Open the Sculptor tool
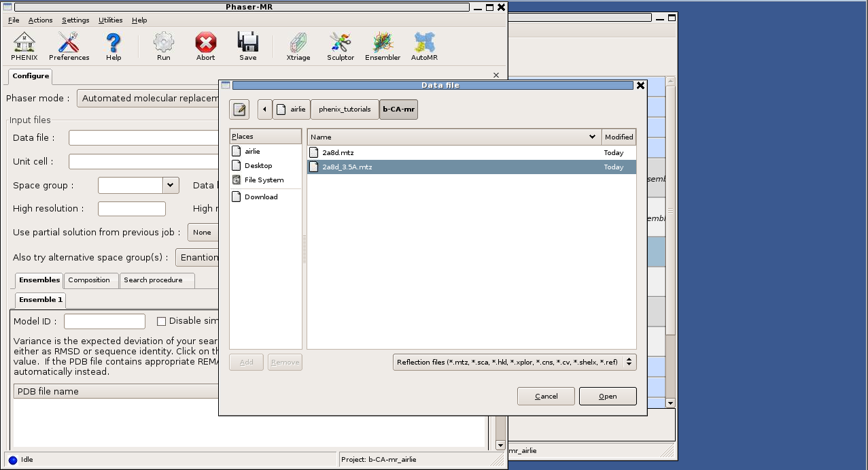 tap(341, 46)
